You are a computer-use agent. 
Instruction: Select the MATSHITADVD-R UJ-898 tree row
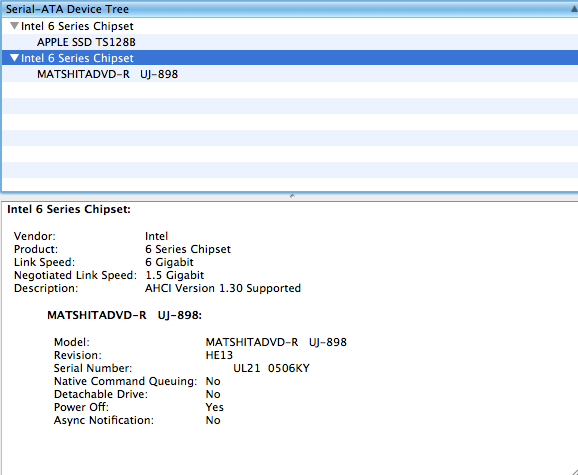[x=290, y=74]
